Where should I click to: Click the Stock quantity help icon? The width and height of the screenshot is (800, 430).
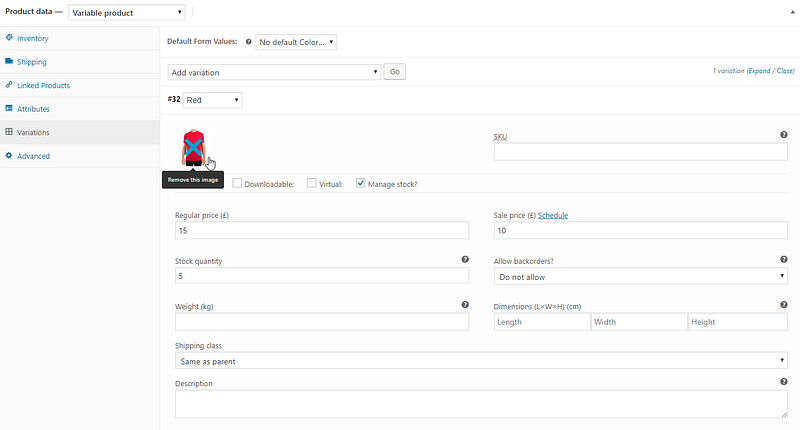click(465, 259)
